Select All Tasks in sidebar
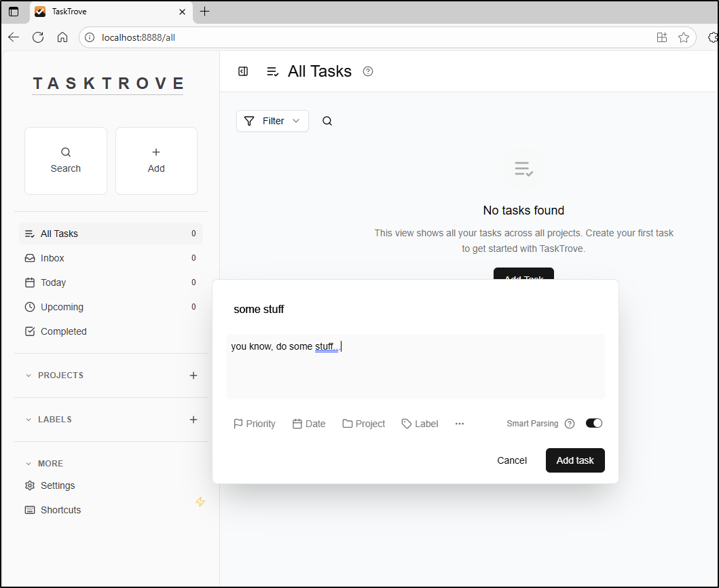Image resolution: width=719 pixels, height=588 pixels. [111, 234]
